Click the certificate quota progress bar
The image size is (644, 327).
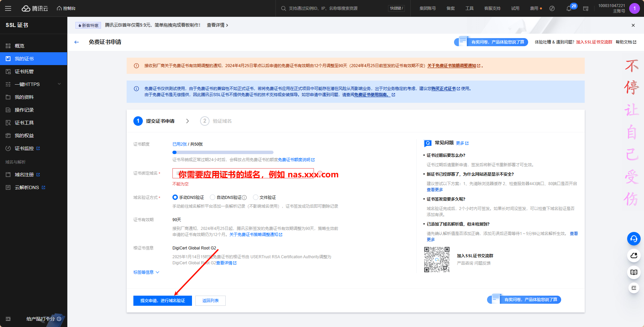pos(222,152)
